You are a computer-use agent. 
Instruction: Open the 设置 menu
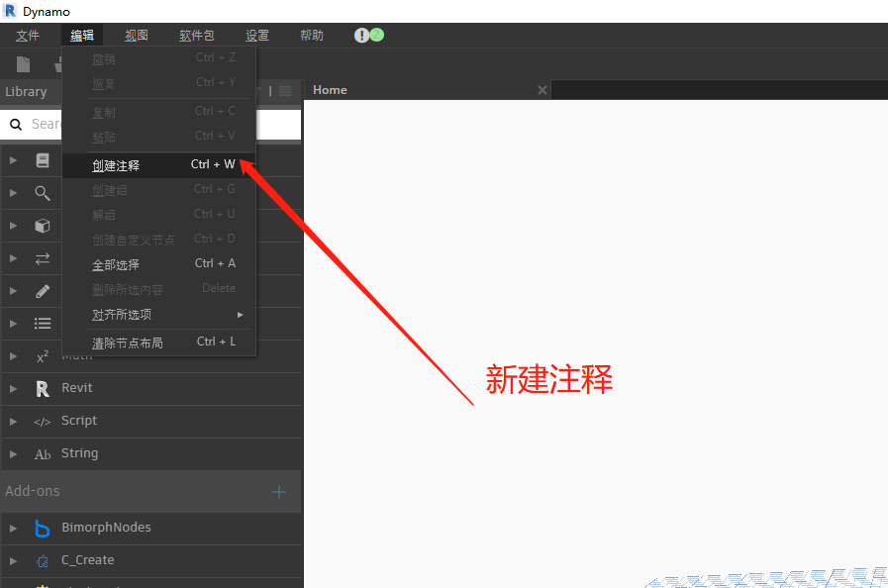tap(257, 36)
